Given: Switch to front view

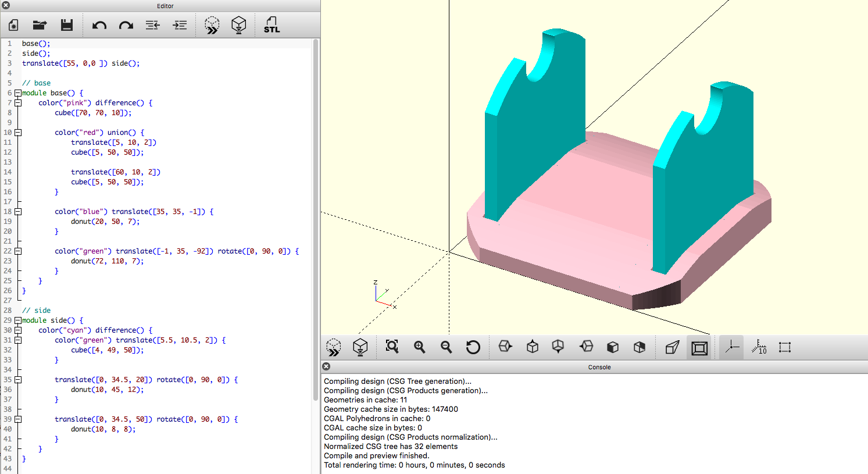Looking at the screenshot, I should [613, 347].
